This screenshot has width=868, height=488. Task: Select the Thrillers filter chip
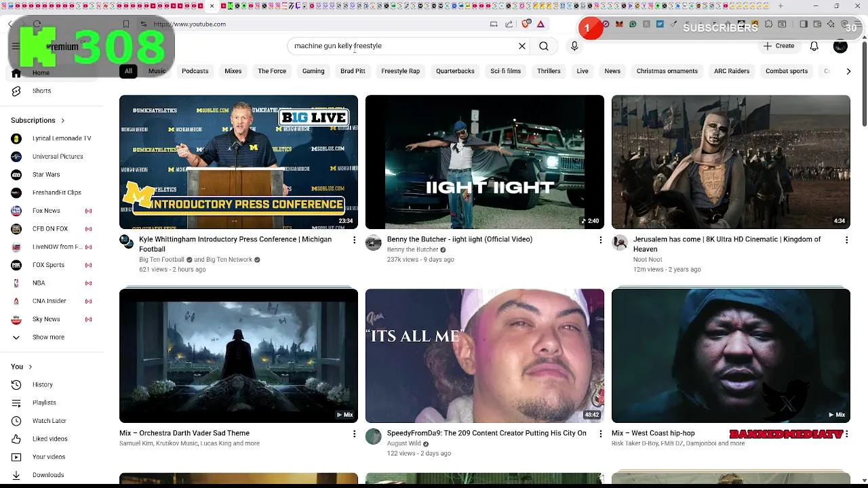click(549, 71)
